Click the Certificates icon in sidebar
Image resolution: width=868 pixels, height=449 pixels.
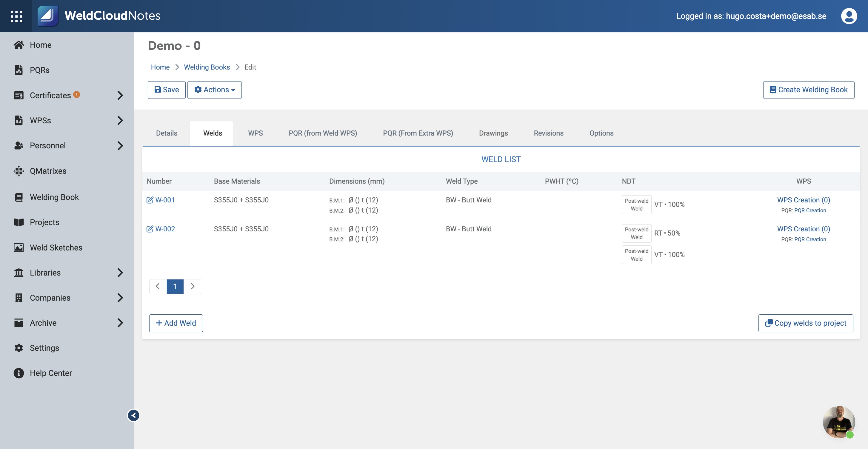pyautogui.click(x=19, y=96)
